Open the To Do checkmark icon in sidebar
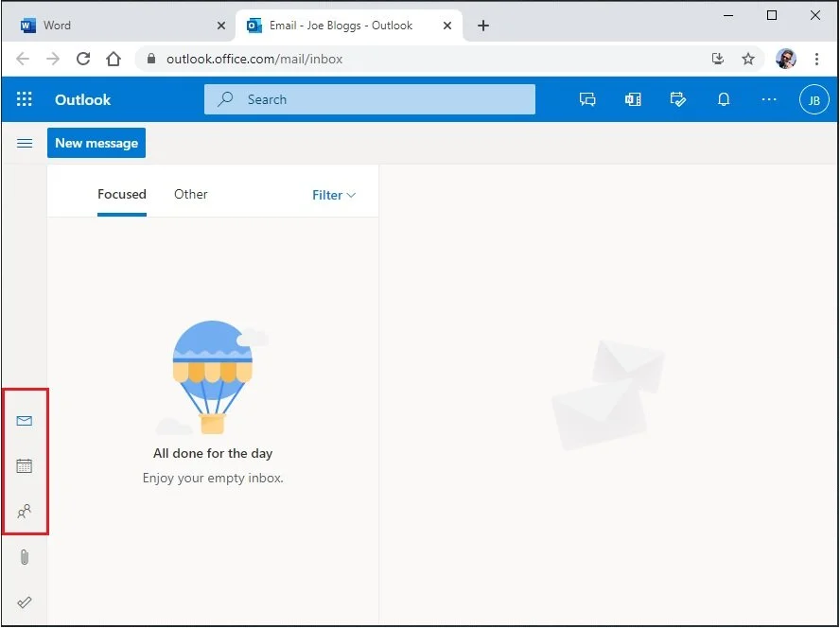 point(24,602)
